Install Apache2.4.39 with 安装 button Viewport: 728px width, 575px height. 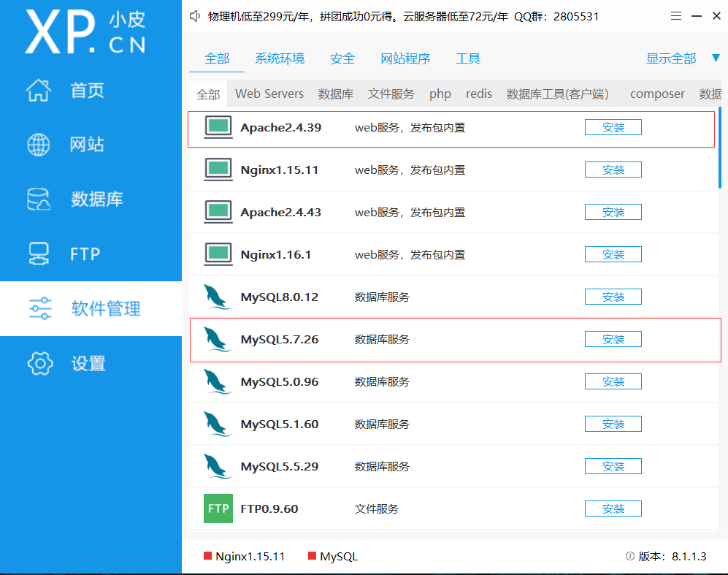point(613,127)
